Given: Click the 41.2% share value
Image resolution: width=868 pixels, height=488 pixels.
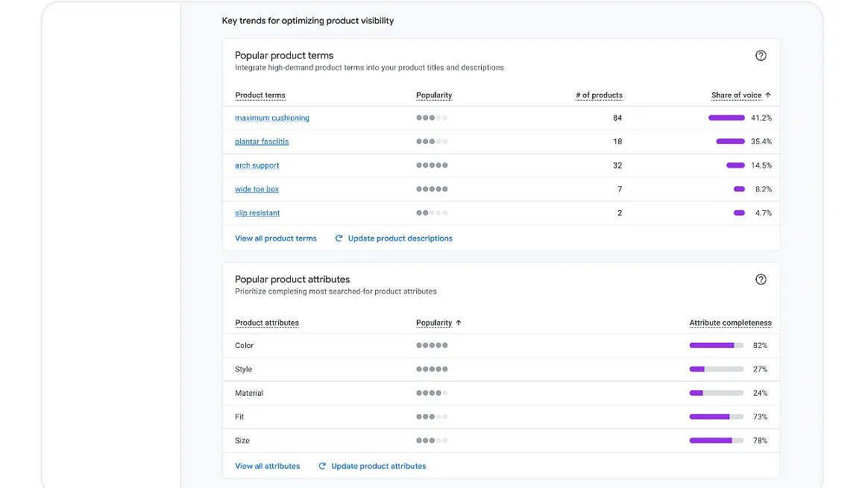Looking at the screenshot, I should click(x=761, y=118).
